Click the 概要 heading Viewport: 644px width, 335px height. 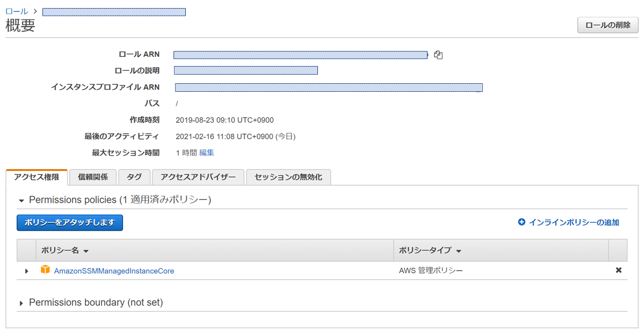tap(20, 25)
